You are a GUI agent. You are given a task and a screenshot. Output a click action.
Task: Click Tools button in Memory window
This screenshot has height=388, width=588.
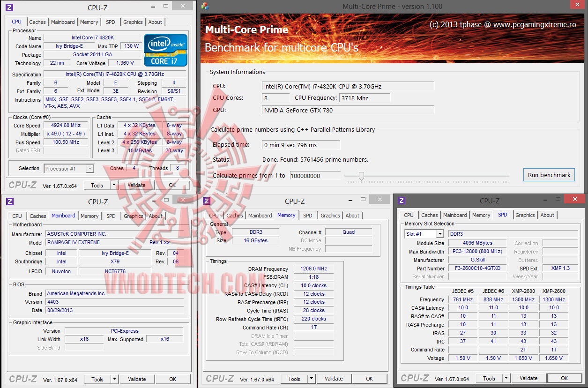click(294, 379)
